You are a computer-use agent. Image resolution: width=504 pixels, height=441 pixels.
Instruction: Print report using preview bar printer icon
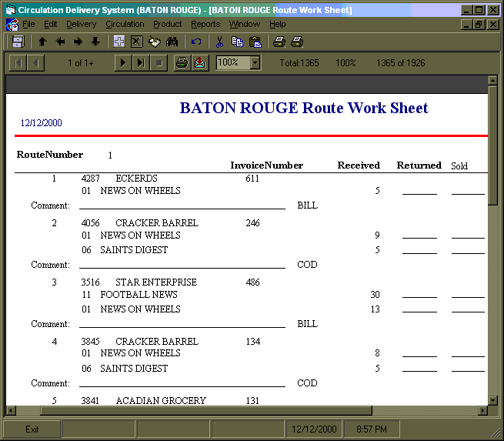(182, 62)
